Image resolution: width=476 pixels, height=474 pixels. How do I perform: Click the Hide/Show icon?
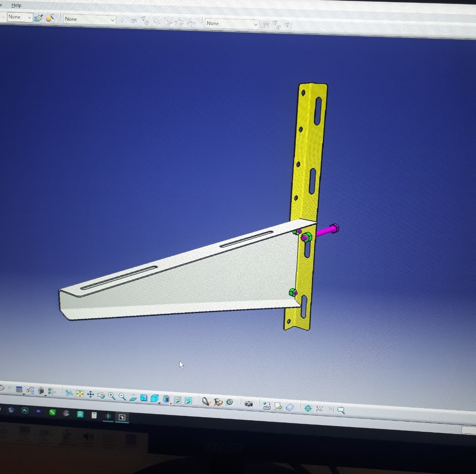[178, 400]
